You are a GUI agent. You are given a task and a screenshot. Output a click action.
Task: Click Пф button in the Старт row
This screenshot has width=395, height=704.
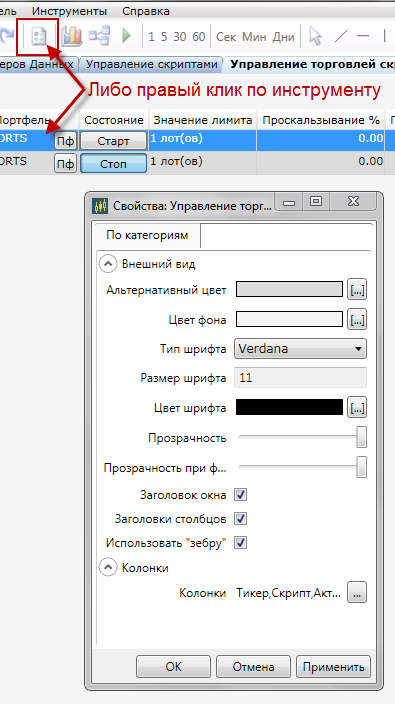tap(66, 141)
